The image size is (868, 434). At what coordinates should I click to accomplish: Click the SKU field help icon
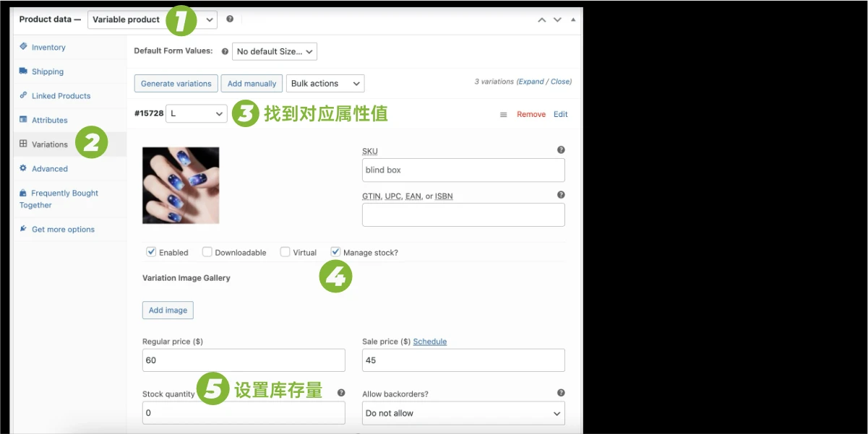point(561,150)
